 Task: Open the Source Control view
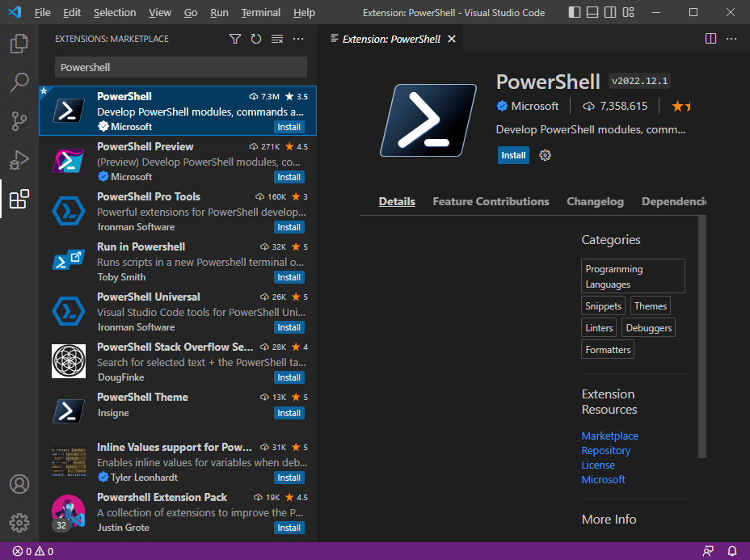(19, 121)
